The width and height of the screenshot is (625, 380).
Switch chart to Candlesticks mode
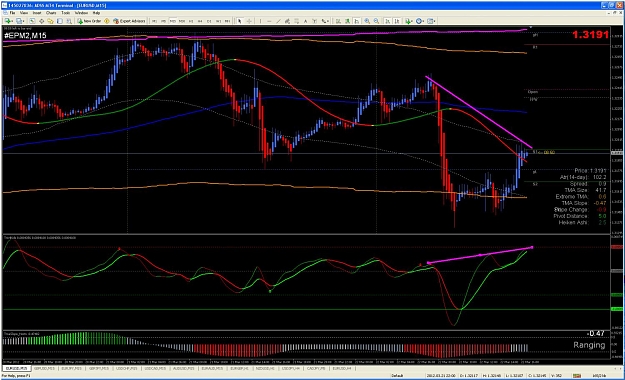pyautogui.click(x=348, y=21)
